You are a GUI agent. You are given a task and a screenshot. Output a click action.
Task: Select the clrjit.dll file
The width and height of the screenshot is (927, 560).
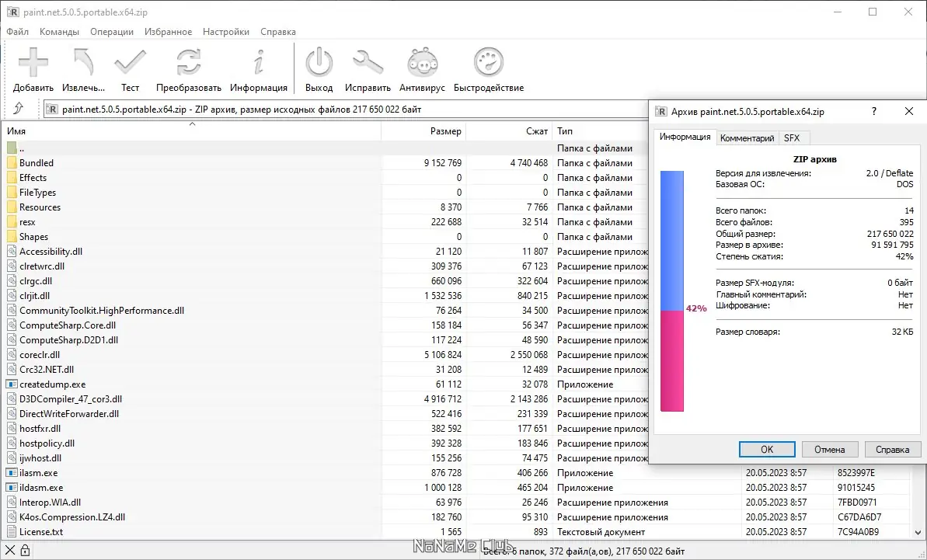click(x=34, y=296)
